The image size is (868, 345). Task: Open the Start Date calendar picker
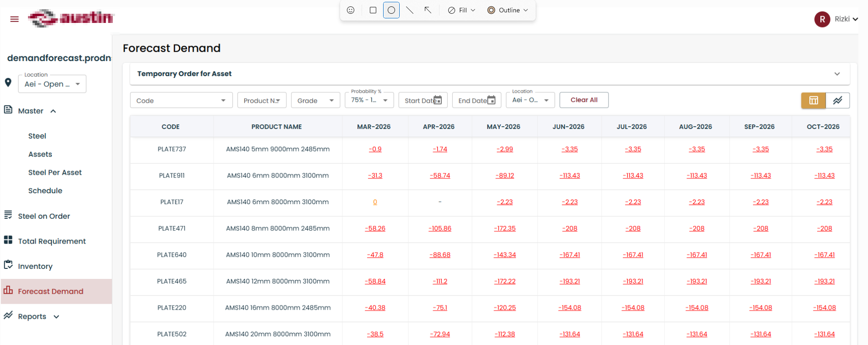pyautogui.click(x=438, y=100)
